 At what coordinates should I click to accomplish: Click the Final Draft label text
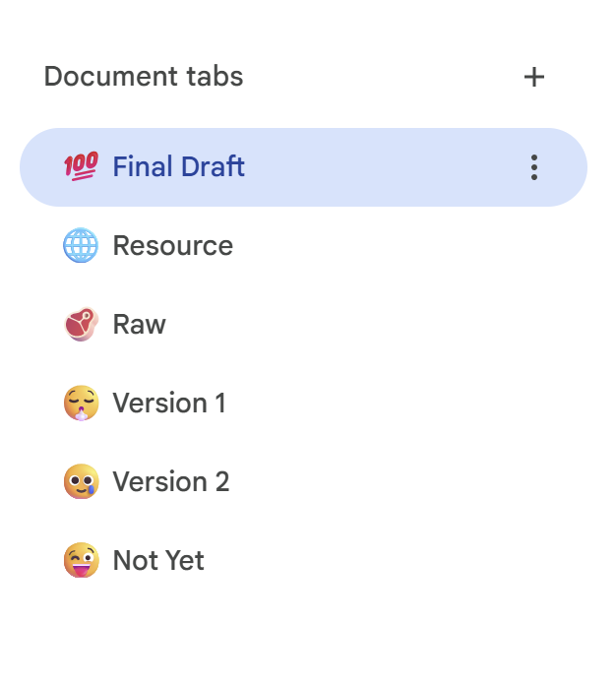pos(178,167)
